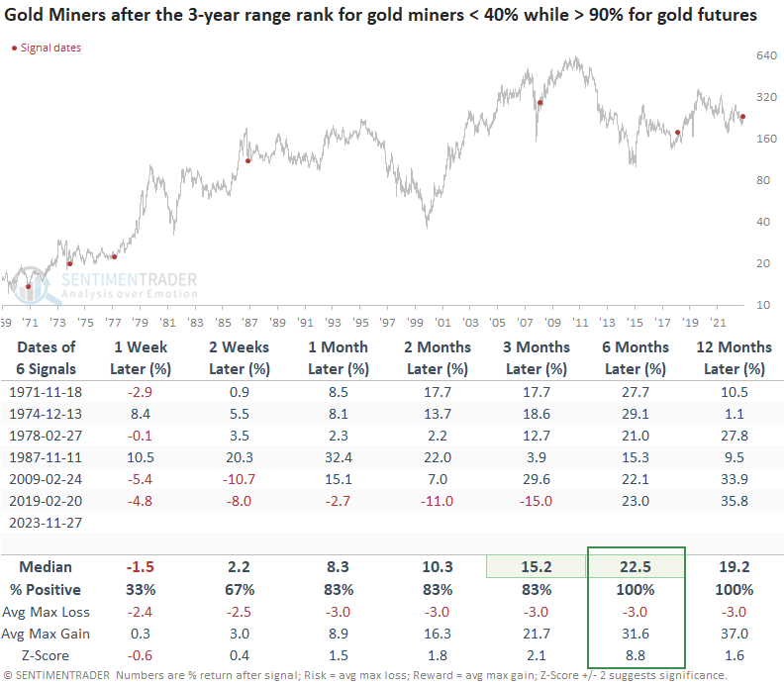Select the 1987 signal dot on chart
The width and height of the screenshot is (784, 686).
coord(248,160)
